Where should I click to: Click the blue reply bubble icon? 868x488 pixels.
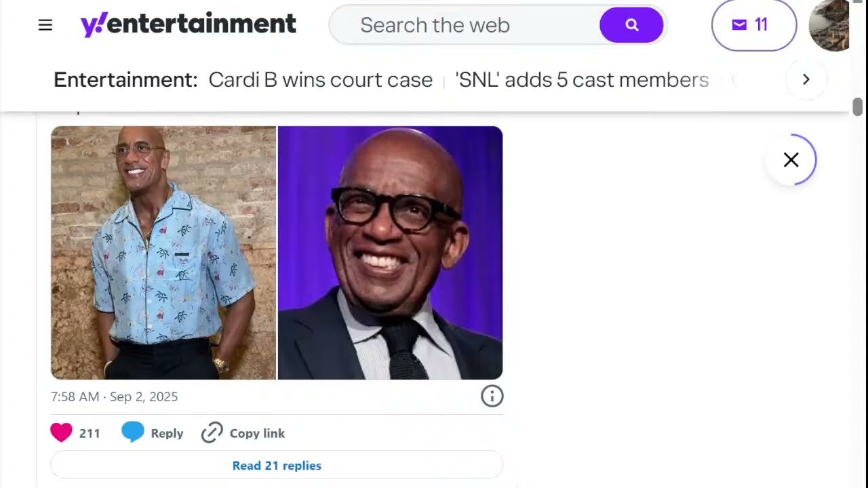point(133,432)
